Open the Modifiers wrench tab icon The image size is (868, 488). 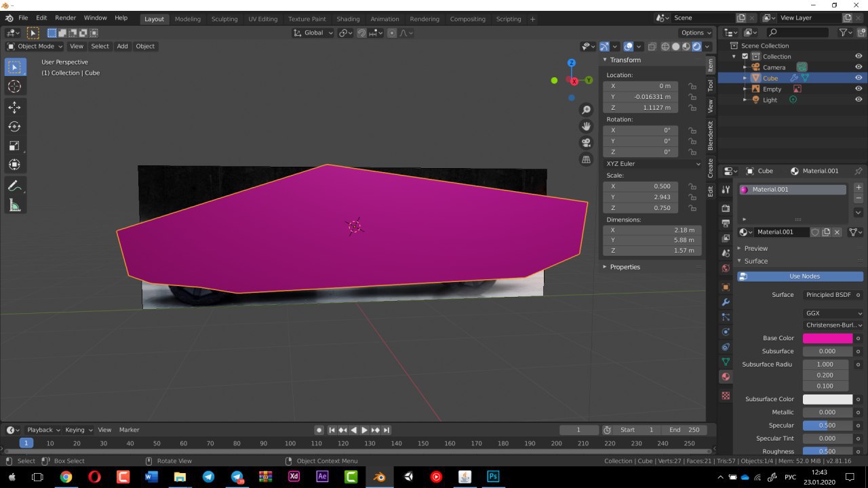(726, 302)
